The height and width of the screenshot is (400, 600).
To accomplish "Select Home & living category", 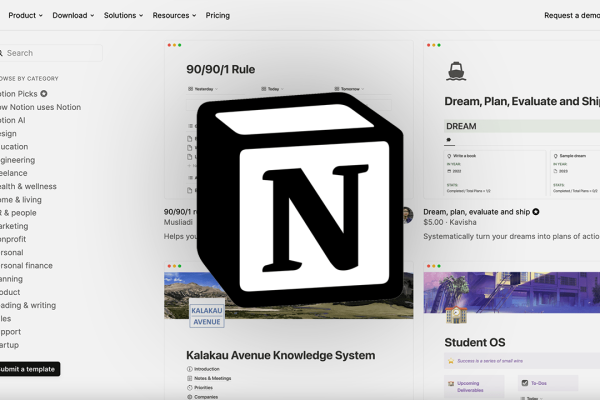I will click(x=21, y=199).
